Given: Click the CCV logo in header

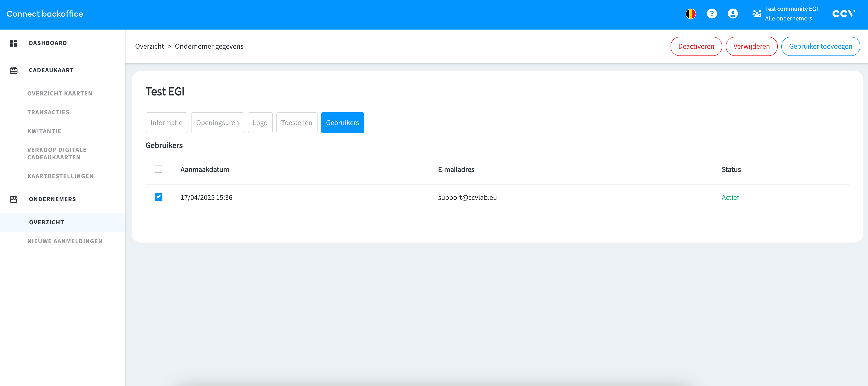Looking at the screenshot, I should [x=843, y=14].
